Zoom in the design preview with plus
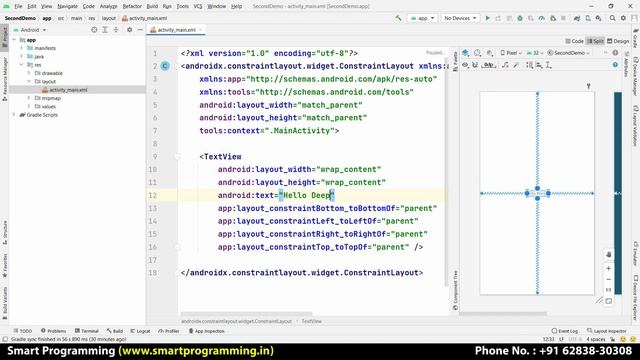 609,269
